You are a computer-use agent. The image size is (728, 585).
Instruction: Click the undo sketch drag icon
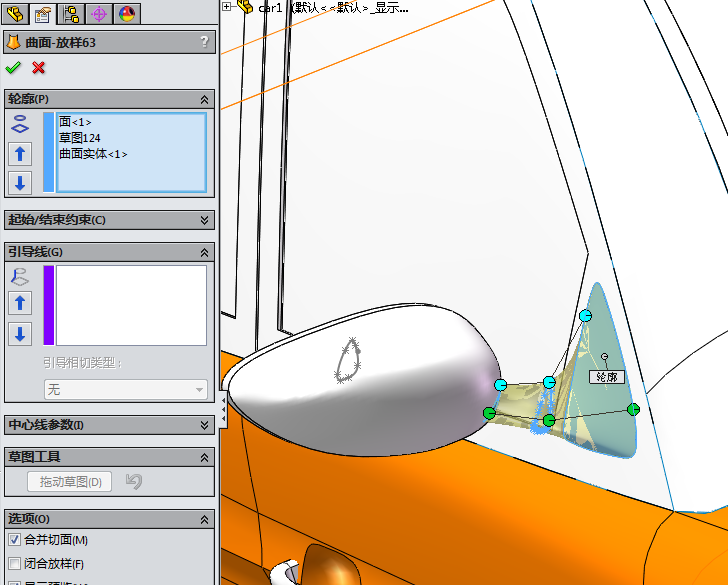(134, 481)
